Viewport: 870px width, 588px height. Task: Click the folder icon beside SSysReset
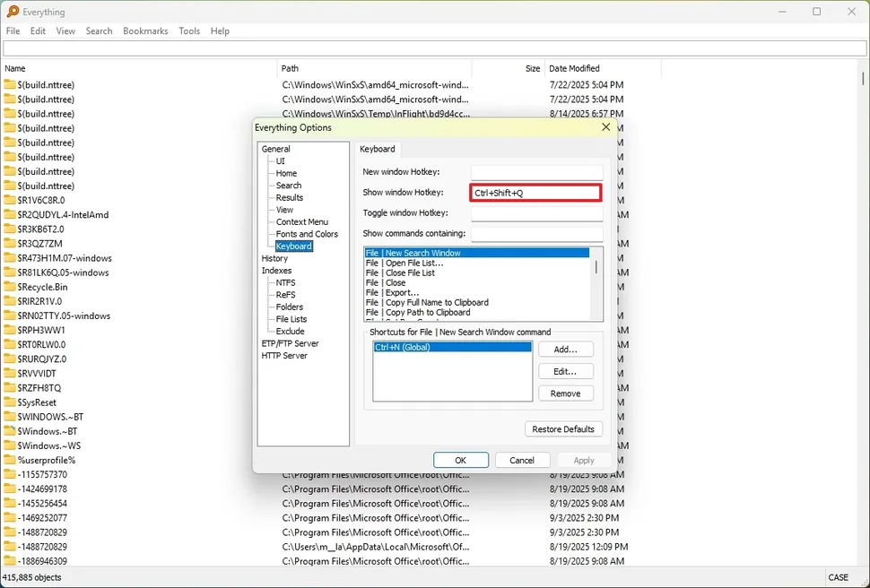[x=9, y=402]
